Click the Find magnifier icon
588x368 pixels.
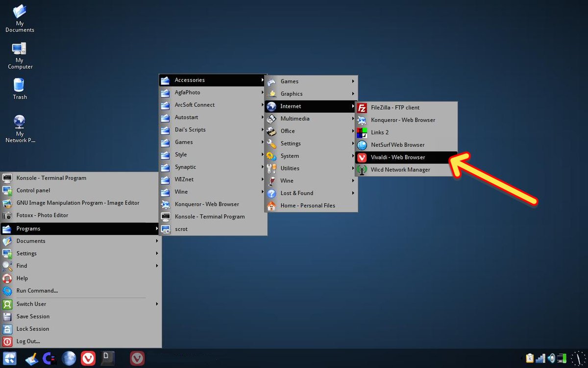click(7, 266)
